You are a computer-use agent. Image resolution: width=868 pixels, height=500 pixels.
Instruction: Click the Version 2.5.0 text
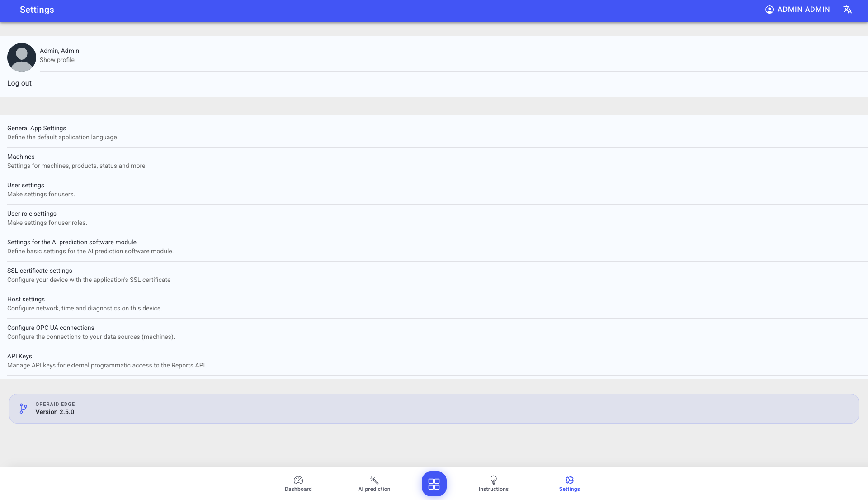tap(55, 412)
